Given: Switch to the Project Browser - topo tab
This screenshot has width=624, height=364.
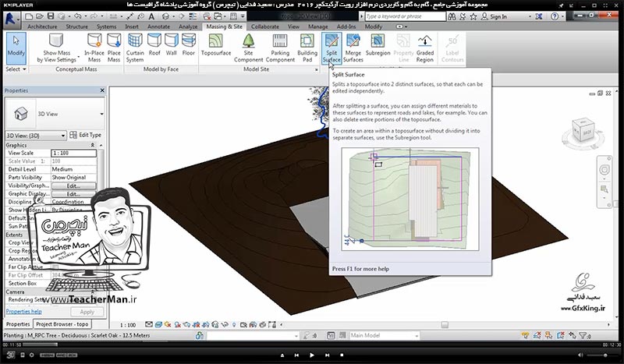Looking at the screenshot, I should coord(62,324).
